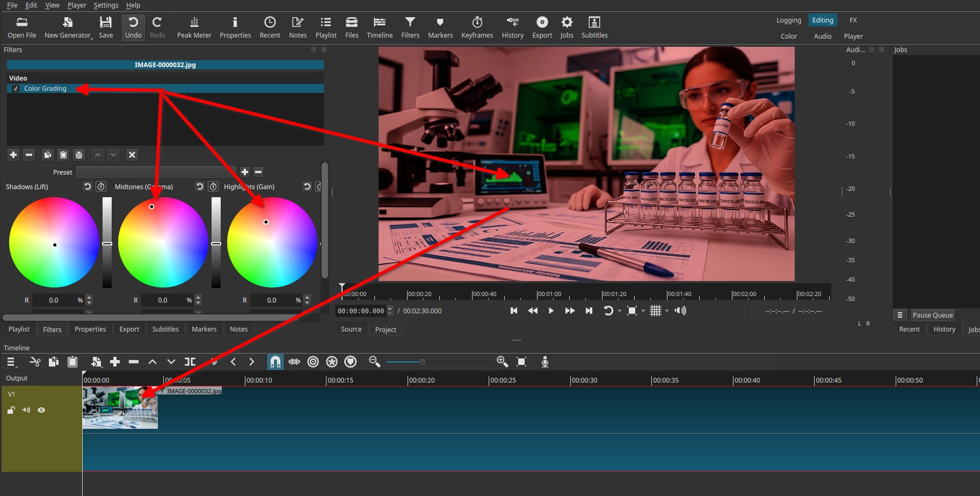Screen dimensions: 980x496
Task: Toggle timeline snapping magnet icon
Action: pos(275,362)
